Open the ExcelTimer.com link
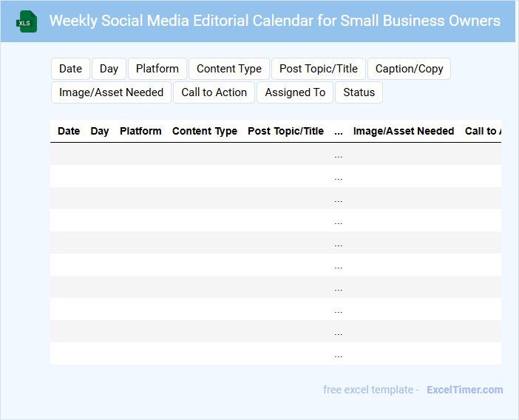Screen dimensions: 519x420 point(464,390)
